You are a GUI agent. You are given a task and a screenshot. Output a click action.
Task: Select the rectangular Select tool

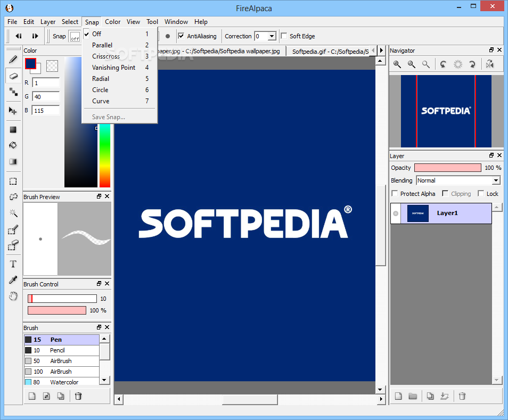pyautogui.click(x=13, y=182)
